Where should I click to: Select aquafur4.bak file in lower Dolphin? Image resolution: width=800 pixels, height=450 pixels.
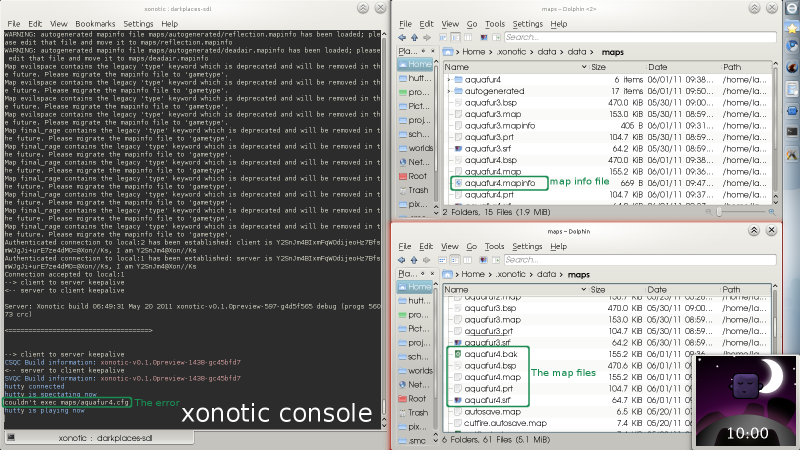tap(491, 354)
